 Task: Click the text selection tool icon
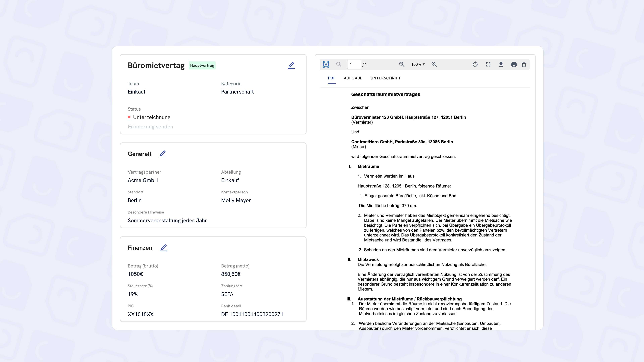pyautogui.click(x=326, y=65)
